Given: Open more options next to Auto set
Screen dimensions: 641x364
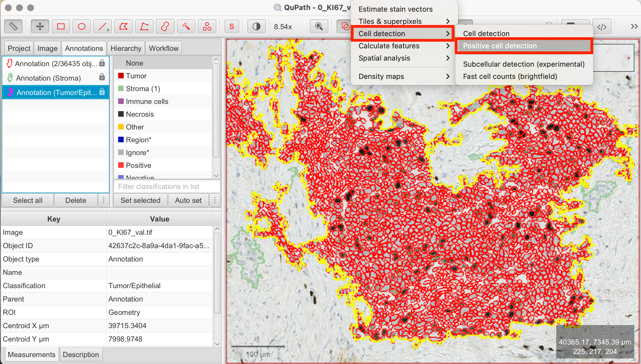Looking at the screenshot, I should point(215,200).
